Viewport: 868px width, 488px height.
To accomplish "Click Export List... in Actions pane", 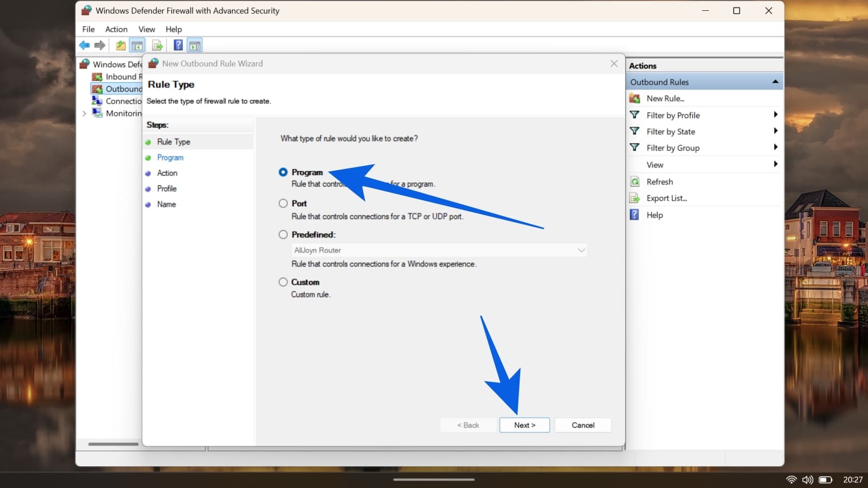I will tap(666, 198).
